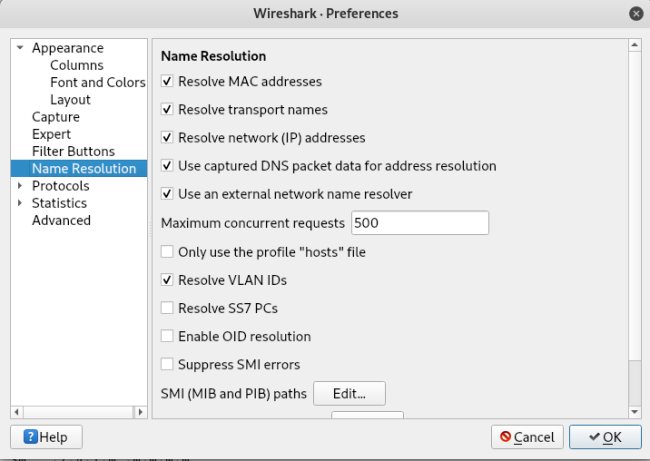
Task: Toggle Resolve MAC addresses checkbox
Action: (168, 81)
